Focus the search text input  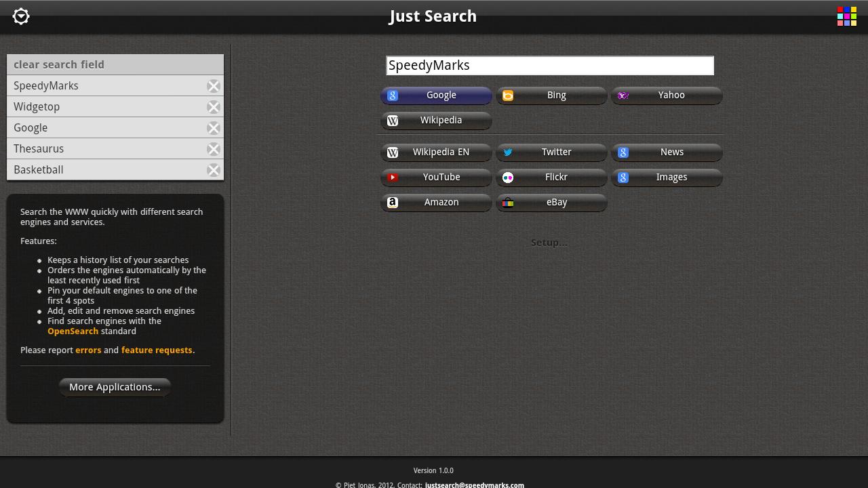(x=550, y=66)
